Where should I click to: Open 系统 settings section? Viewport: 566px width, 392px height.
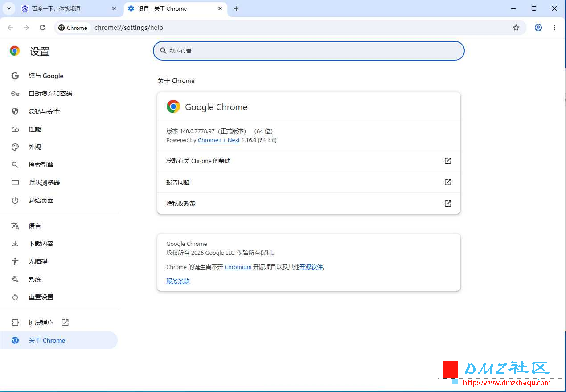click(59, 279)
